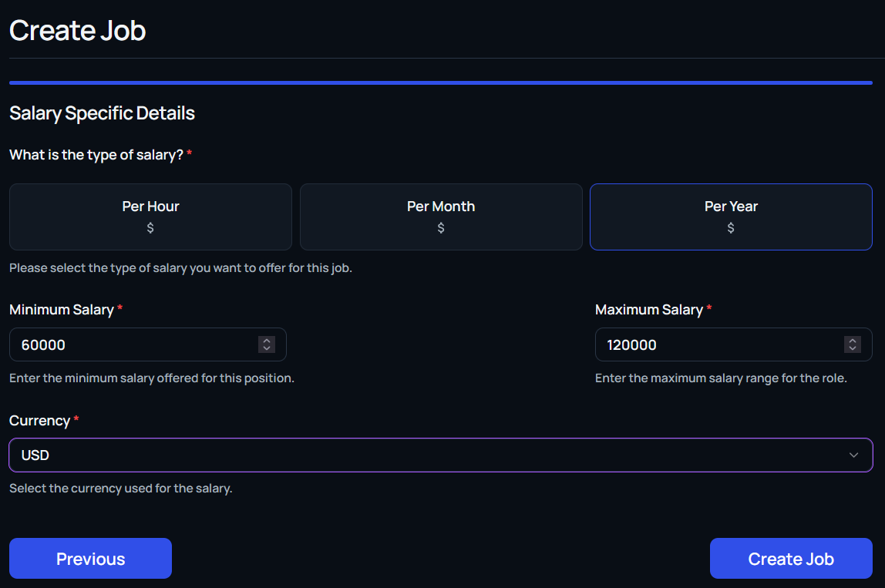Click into the Maximum Salary field
This screenshot has height=588, width=885.
[x=717, y=344]
